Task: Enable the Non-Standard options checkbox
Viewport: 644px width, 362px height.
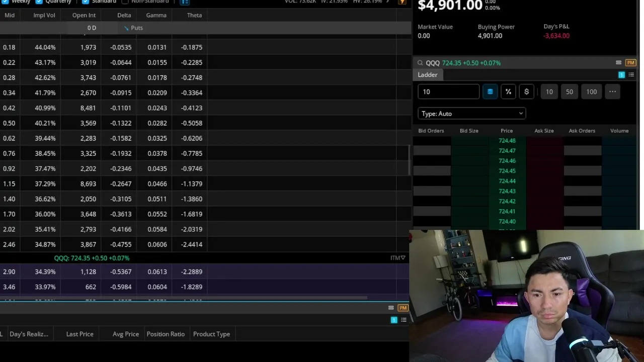Action: (x=125, y=2)
